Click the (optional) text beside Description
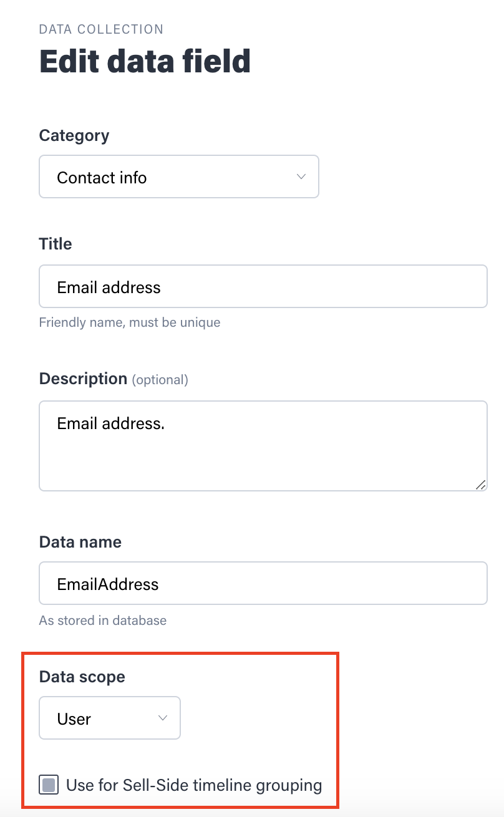The height and width of the screenshot is (817, 504). coord(160,380)
